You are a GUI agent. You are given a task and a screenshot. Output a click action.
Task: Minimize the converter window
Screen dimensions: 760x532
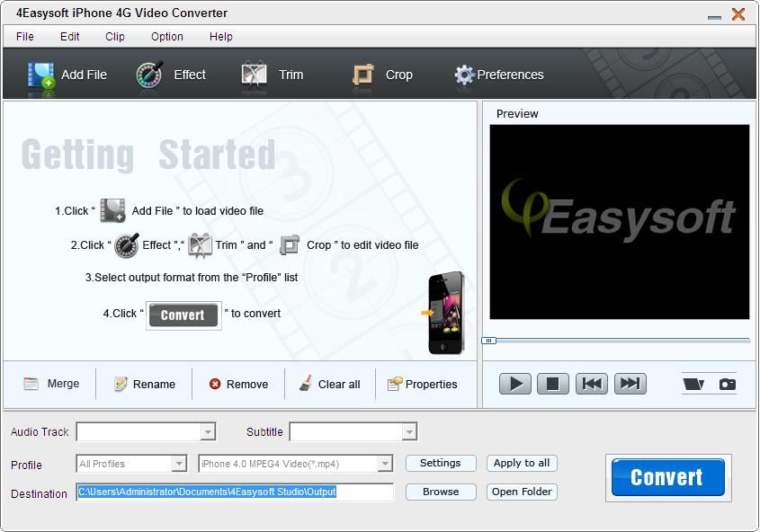coord(714,17)
